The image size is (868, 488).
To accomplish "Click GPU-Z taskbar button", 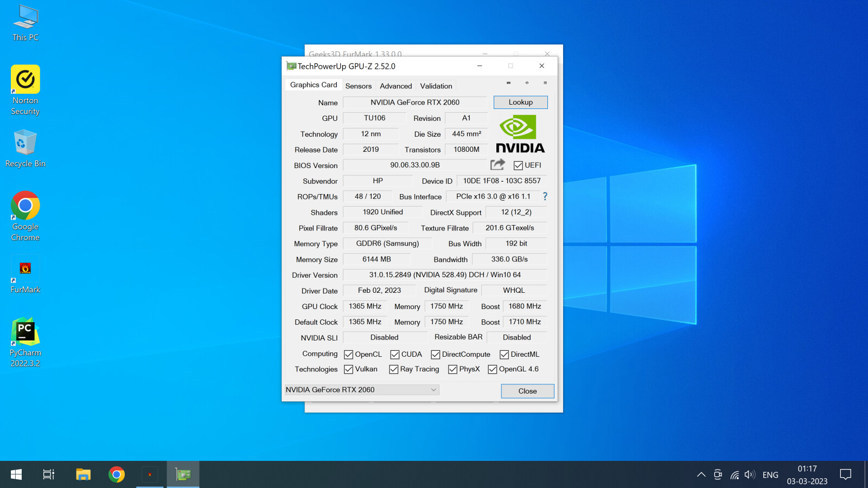I will coord(183,474).
